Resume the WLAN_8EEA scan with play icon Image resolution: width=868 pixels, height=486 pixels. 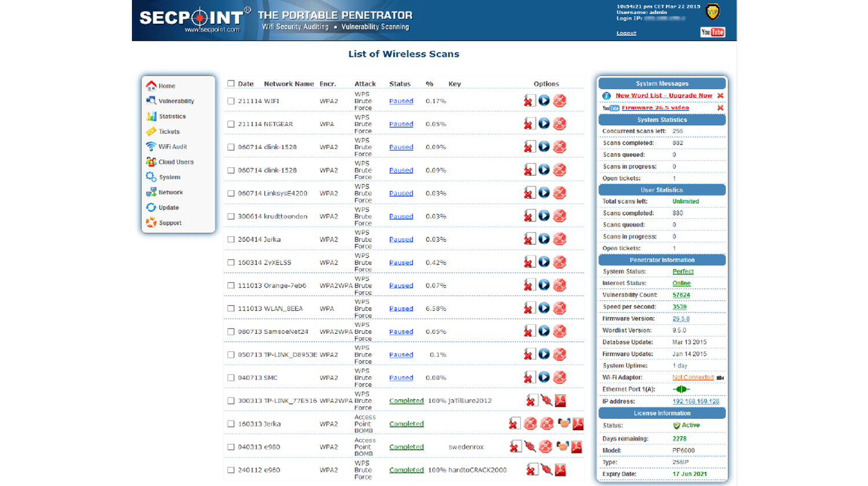(x=544, y=308)
